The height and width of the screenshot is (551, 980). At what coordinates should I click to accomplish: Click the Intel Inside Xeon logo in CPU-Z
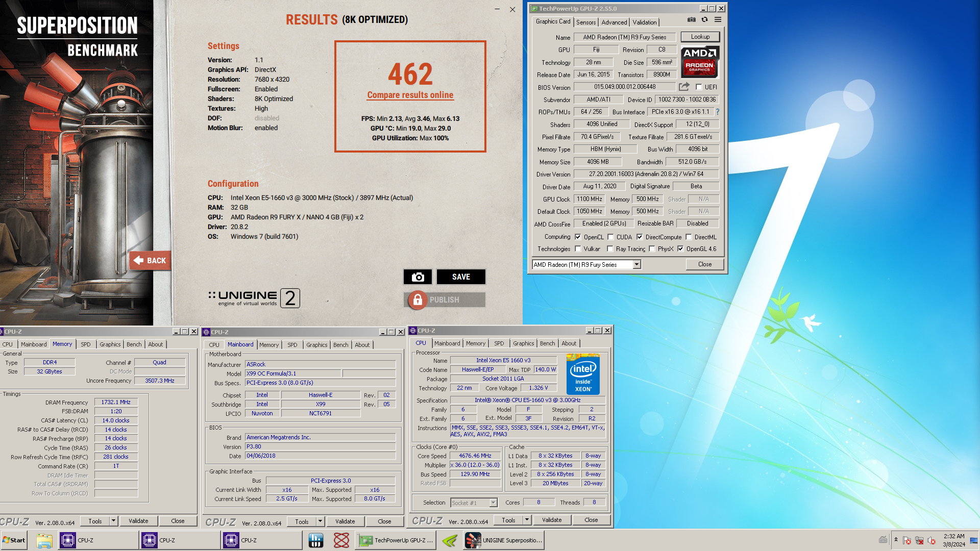click(x=583, y=374)
